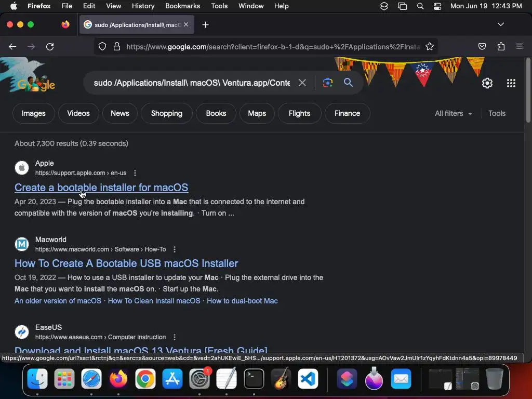Screen dimensions: 532x399
Task: Click the page vertical scrollbar thumb
Action: pyautogui.click(x=528, y=90)
